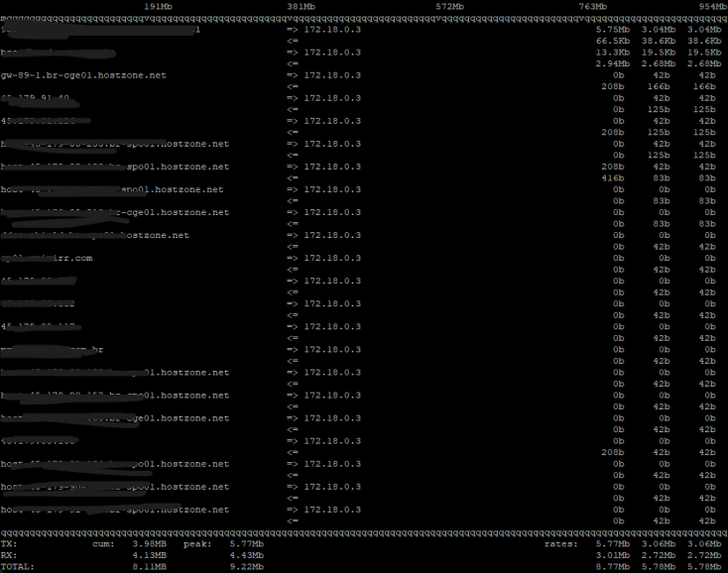728x573 pixels.
Task: Select the total peak value 9.22Mb
Action: coord(247,566)
